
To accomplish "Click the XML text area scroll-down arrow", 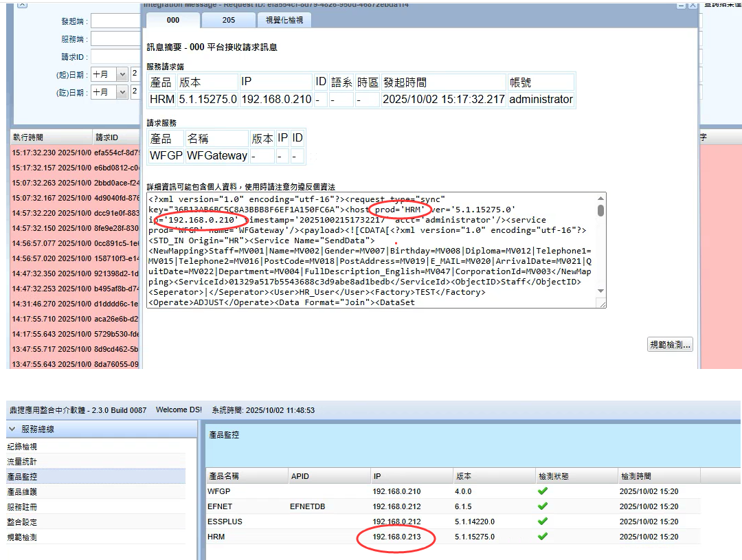I will (x=601, y=302).
